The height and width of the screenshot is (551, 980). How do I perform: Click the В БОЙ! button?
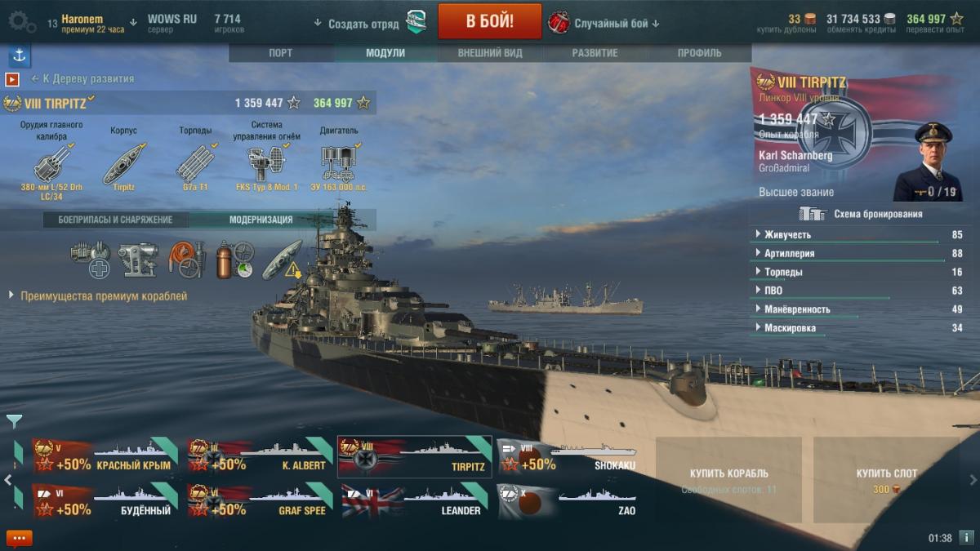(x=490, y=21)
